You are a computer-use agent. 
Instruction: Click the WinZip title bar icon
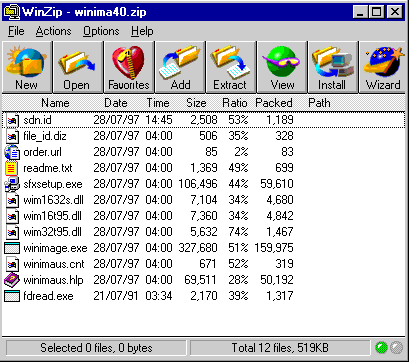11,12
